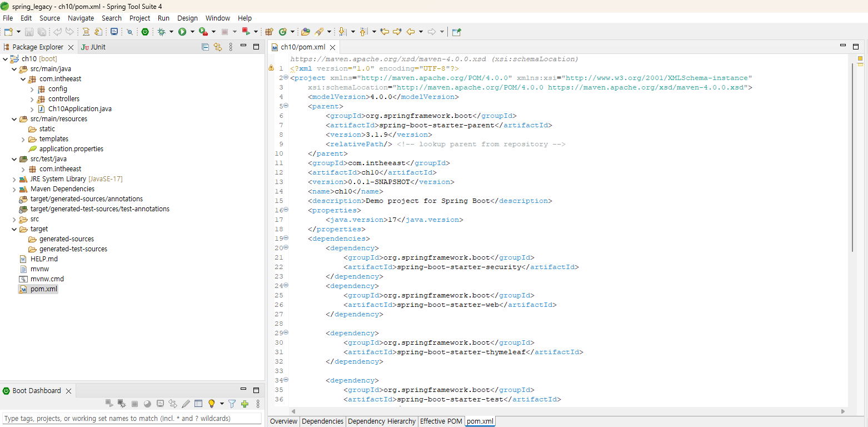Expand JRE System Library node

click(14, 179)
